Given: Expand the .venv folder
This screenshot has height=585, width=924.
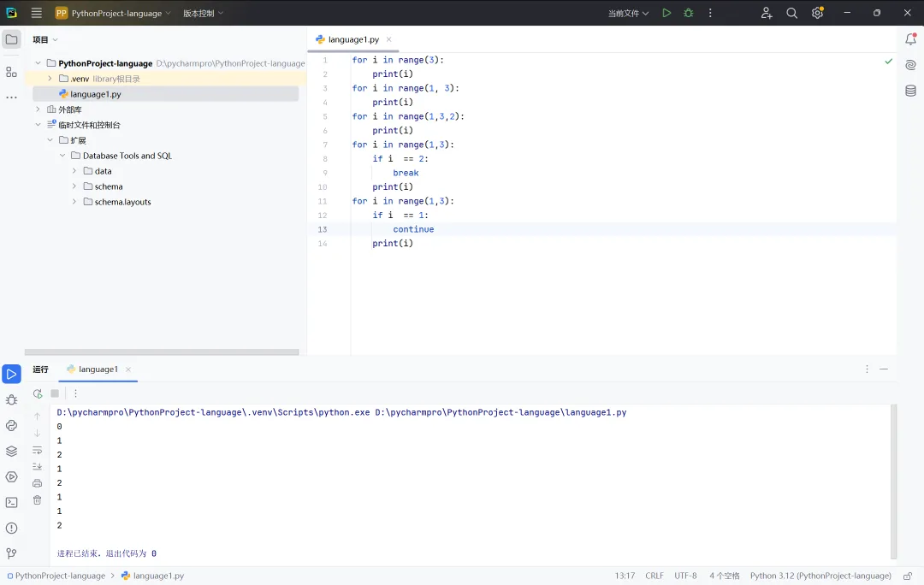Looking at the screenshot, I should 50,79.
